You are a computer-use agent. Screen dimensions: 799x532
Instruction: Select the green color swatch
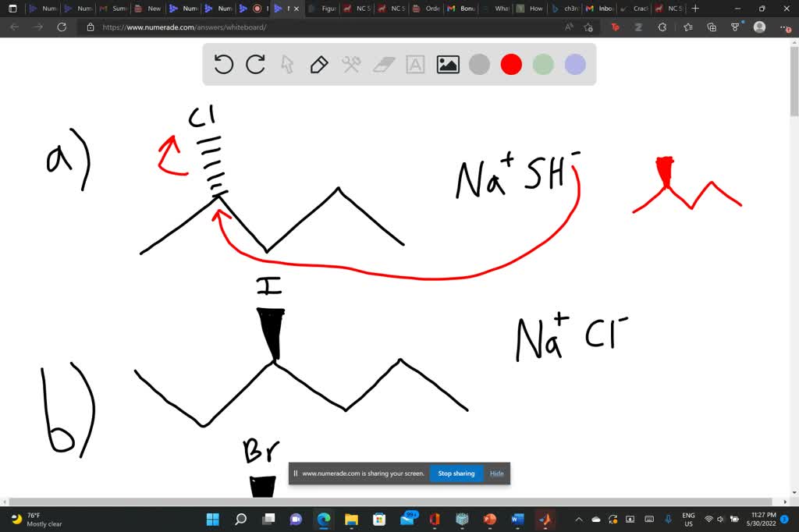click(542, 65)
